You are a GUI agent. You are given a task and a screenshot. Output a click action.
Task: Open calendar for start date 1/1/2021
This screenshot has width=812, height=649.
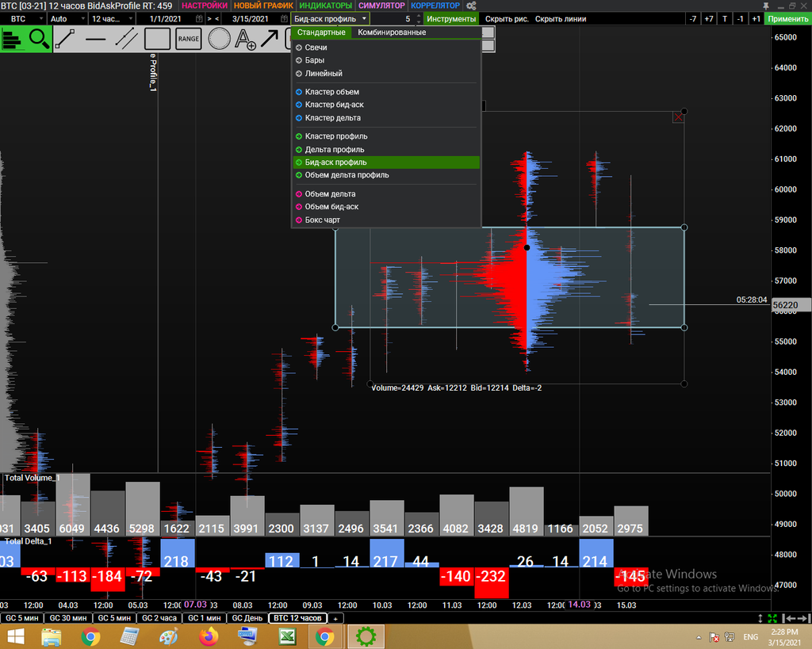pyautogui.click(x=199, y=19)
